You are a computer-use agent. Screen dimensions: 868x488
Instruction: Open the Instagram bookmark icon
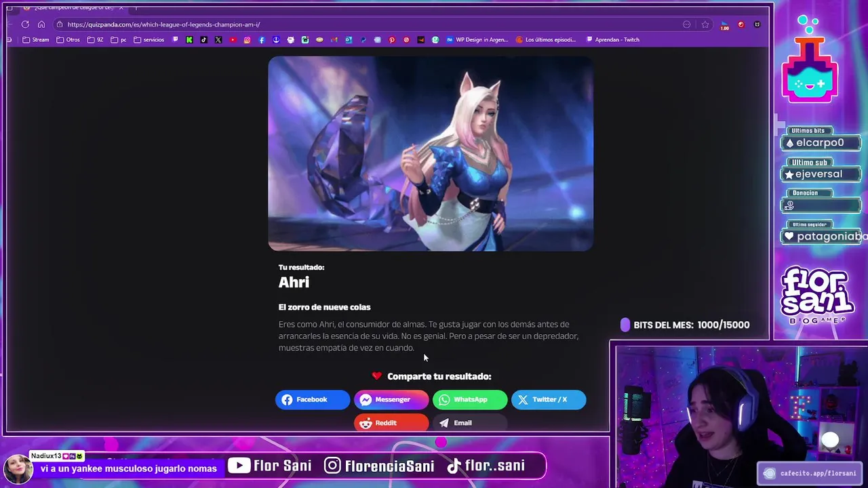click(x=247, y=39)
